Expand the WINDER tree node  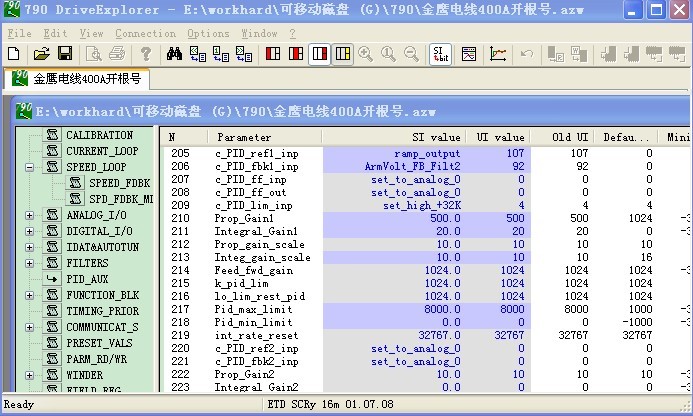pos(30,375)
